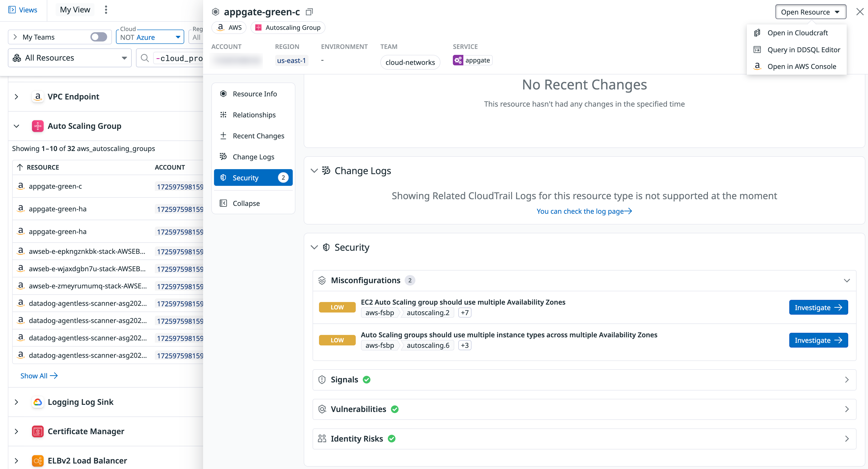Click the Certificate Manager icon
Image resolution: width=868 pixels, height=469 pixels.
[x=38, y=431]
